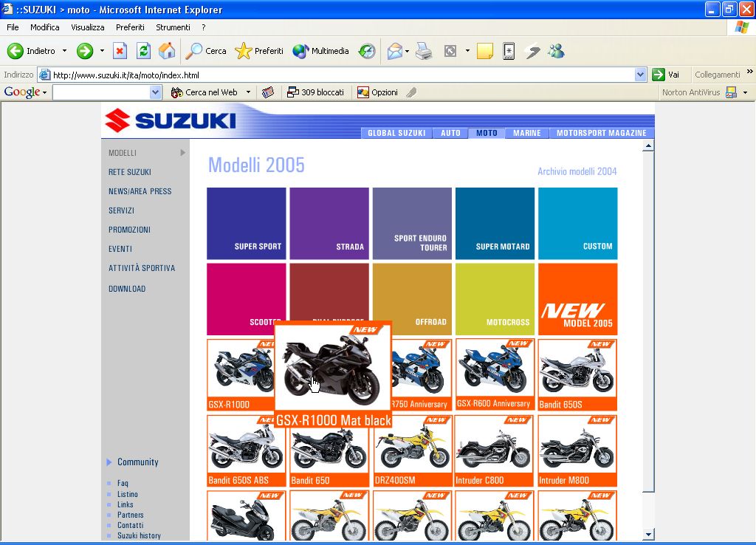Expand the Collegamenti links chevron
The height and width of the screenshot is (545, 756).
tap(750, 72)
